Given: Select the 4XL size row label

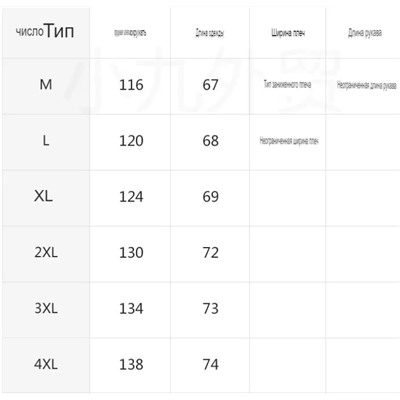Looking at the screenshot, I should [x=46, y=364].
